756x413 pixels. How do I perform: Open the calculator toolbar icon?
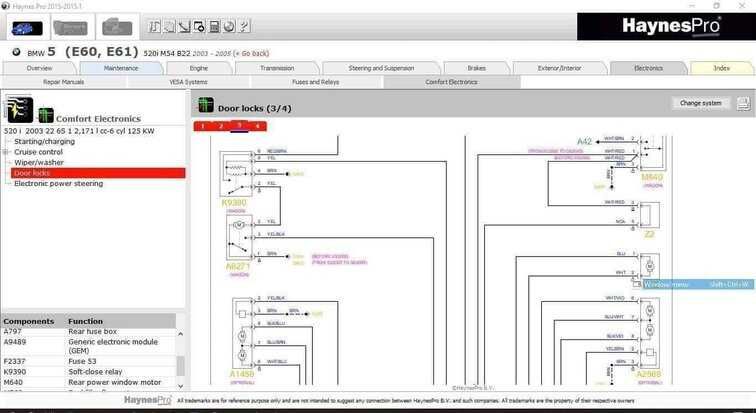214,27
